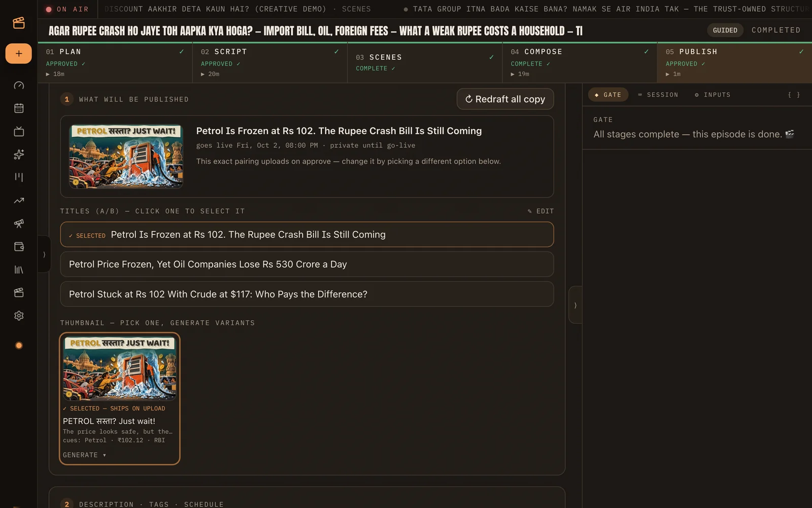This screenshot has width=812, height=508.
Task: Click the ON AIR indicator
Action: pos(67,9)
